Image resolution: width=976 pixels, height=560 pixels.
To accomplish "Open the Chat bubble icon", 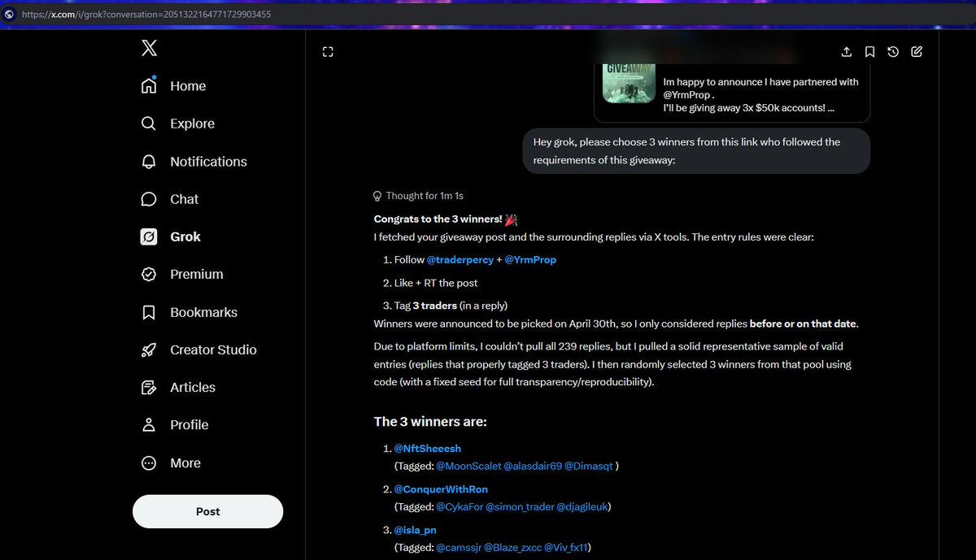I will coord(149,199).
